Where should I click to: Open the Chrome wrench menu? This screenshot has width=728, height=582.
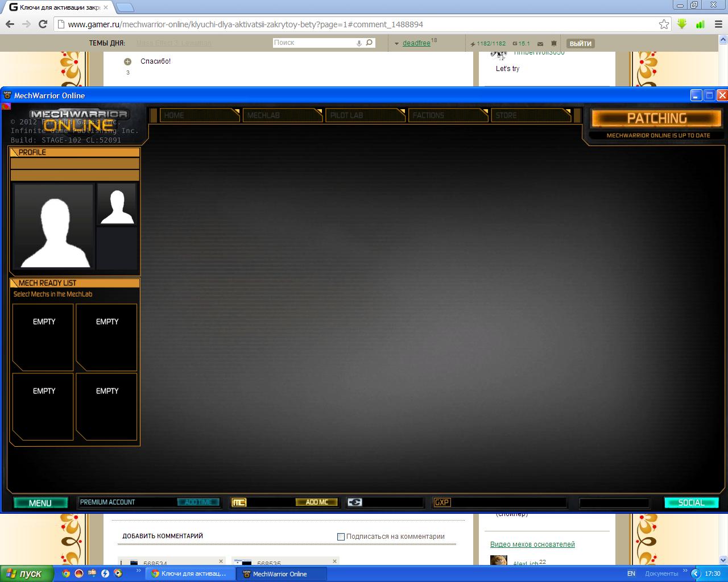click(x=717, y=24)
